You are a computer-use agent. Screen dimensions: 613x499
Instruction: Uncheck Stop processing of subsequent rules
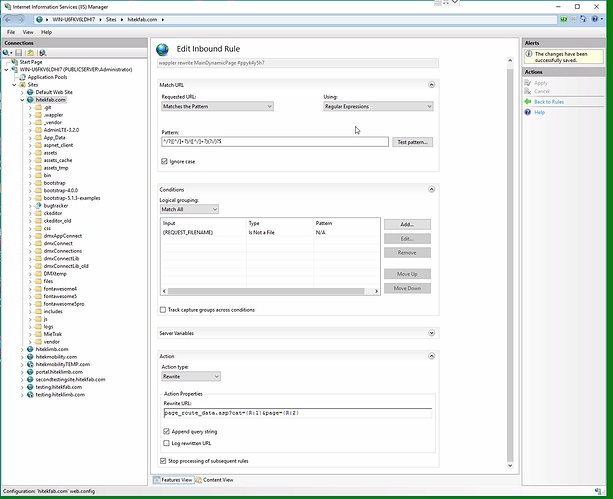click(164, 460)
